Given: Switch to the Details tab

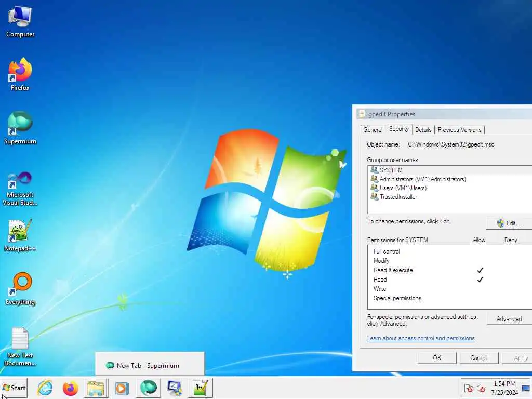Looking at the screenshot, I should point(423,129).
